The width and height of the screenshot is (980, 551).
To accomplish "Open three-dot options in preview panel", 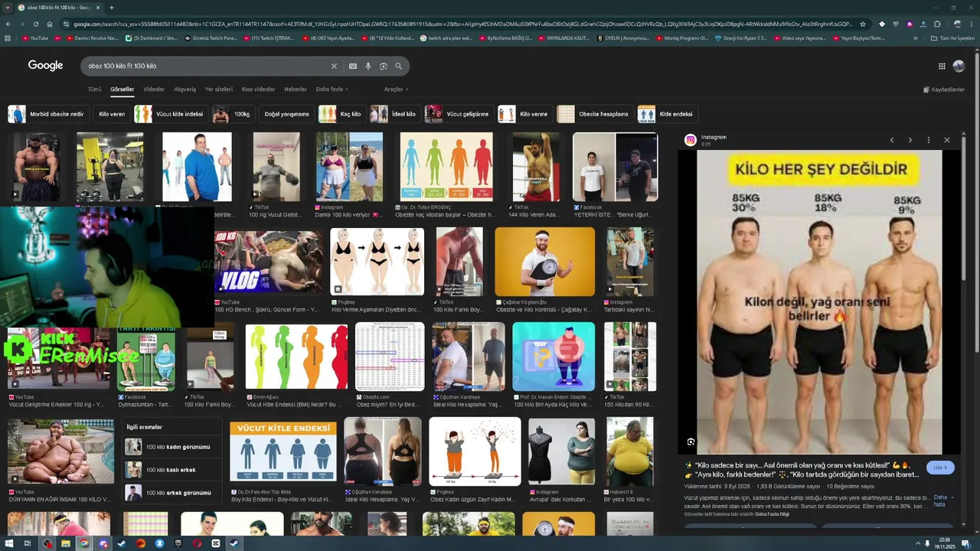I will point(929,140).
